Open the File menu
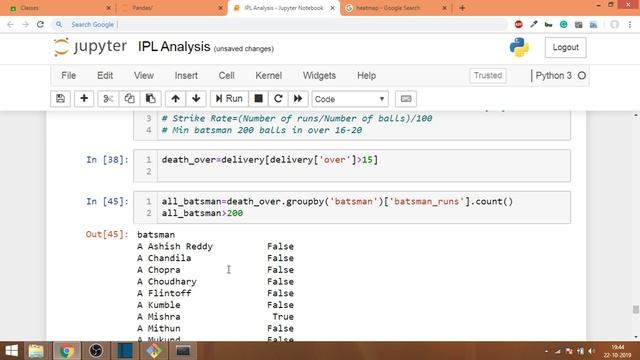The height and width of the screenshot is (360, 640). point(69,76)
